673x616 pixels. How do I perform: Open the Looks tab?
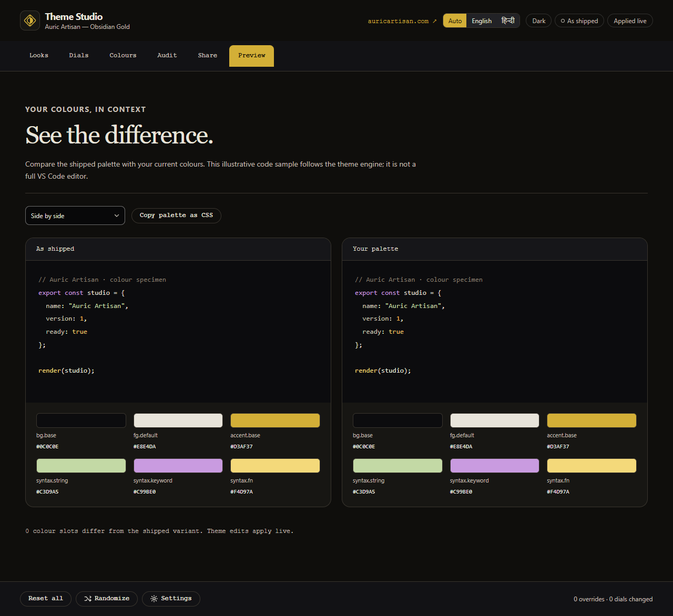pyautogui.click(x=39, y=56)
